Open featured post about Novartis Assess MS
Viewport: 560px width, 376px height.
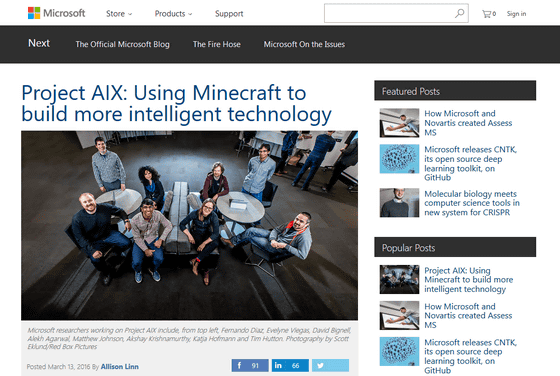[468, 123]
